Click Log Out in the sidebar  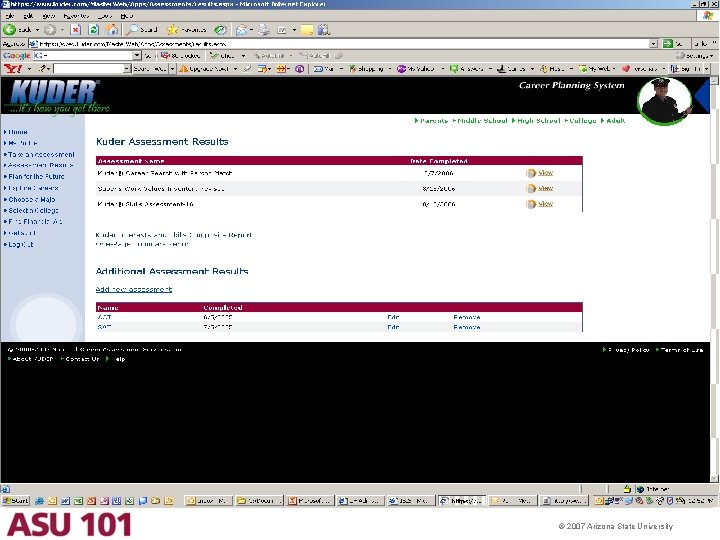click(x=21, y=244)
